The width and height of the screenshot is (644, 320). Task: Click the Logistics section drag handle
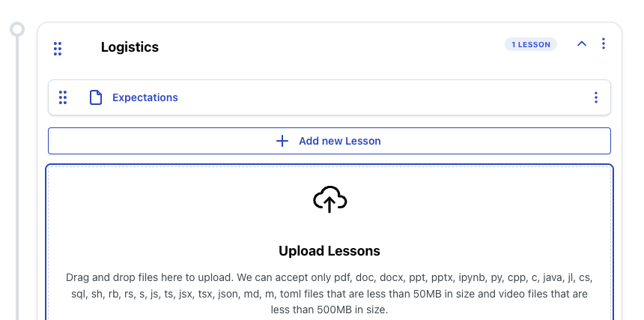[58, 48]
